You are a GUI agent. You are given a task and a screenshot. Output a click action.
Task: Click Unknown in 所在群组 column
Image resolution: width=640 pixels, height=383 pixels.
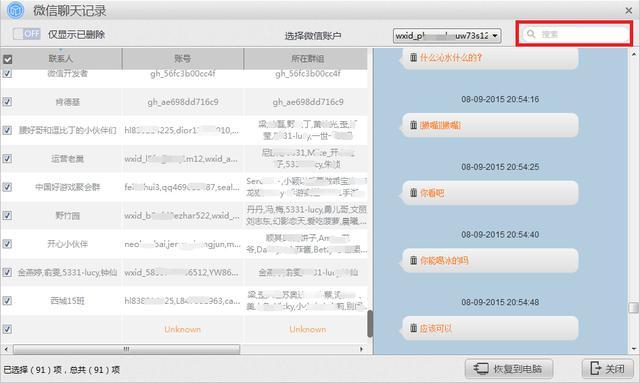307,329
